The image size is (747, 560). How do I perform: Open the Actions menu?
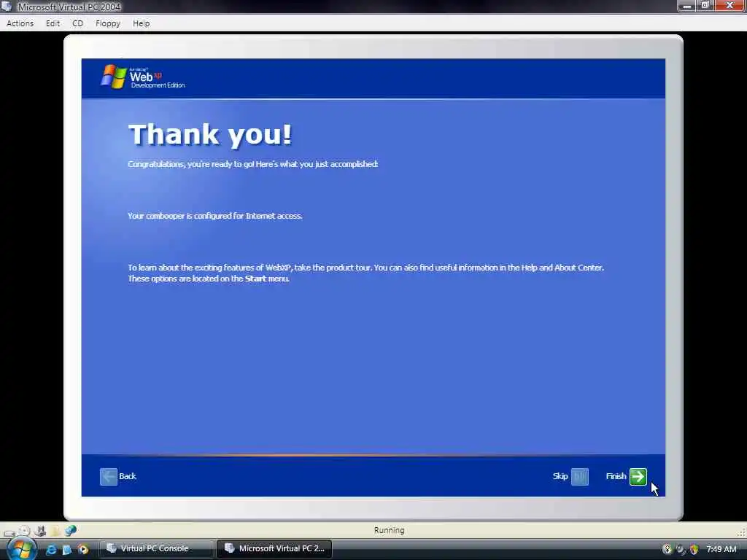(x=20, y=23)
